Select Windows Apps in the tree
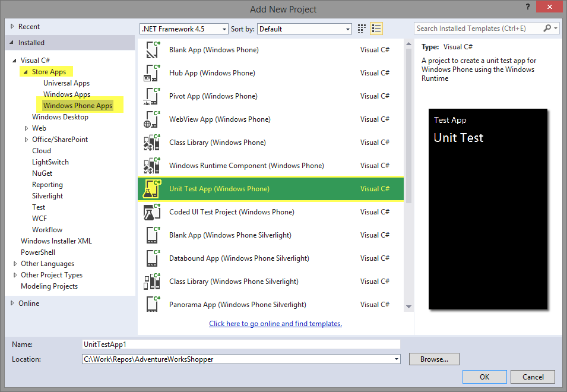 [x=67, y=94]
